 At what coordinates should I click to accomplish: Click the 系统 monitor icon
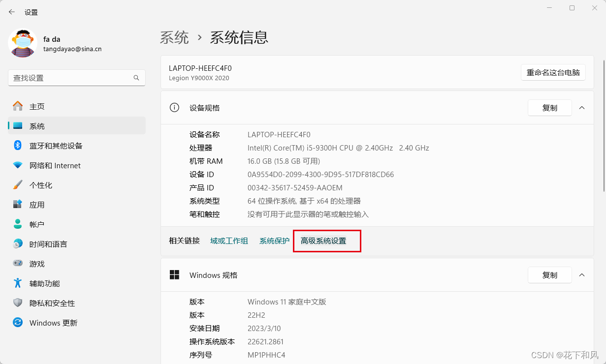click(x=18, y=126)
